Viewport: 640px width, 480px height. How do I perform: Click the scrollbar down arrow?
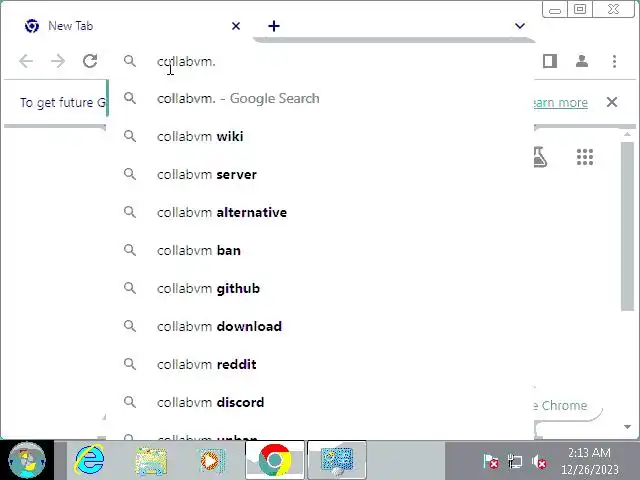(x=627, y=427)
